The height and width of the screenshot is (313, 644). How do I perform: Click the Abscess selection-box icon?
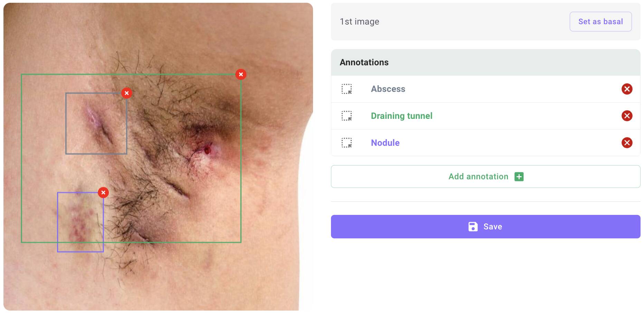347,89
